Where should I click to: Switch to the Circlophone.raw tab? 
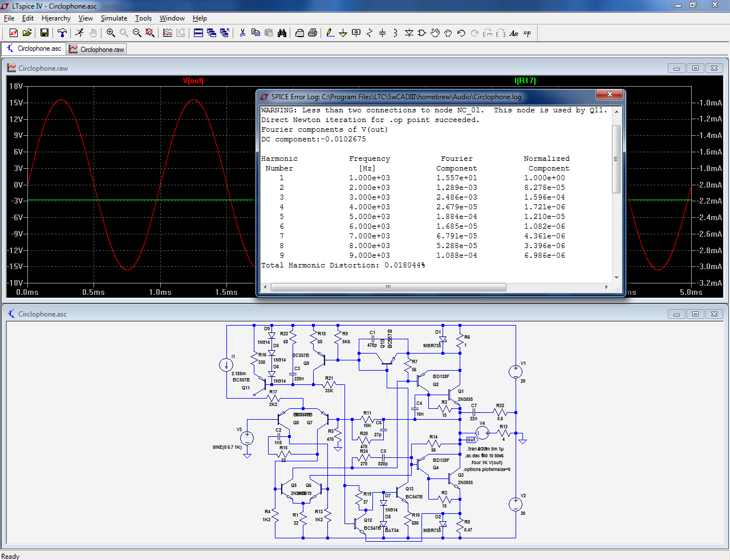click(x=96, y=50)
